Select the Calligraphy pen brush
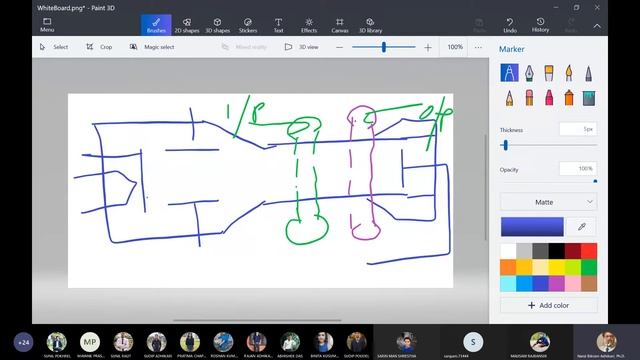Image resolution: width=640 pixels, height=360 pixels. pos(529,73)
